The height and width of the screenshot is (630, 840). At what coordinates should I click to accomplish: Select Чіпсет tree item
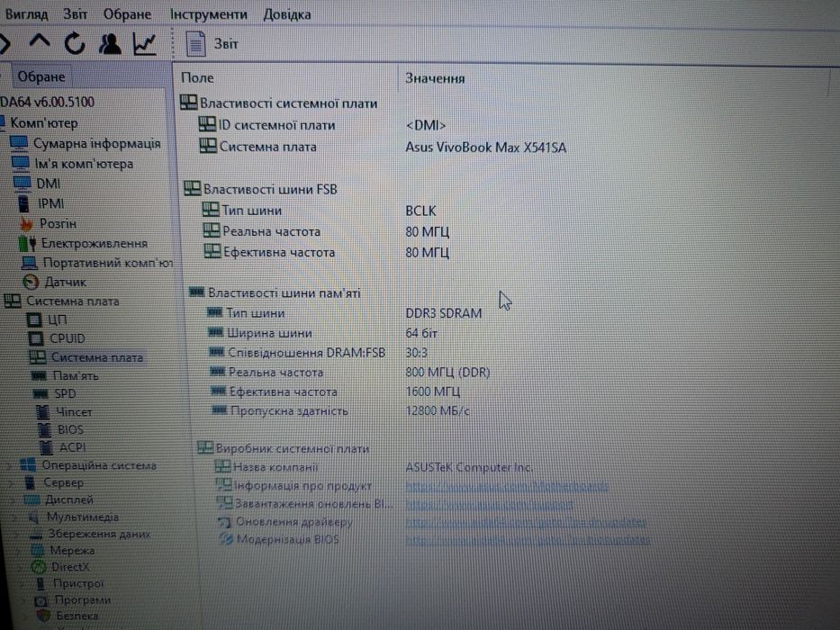coord(74,411)
